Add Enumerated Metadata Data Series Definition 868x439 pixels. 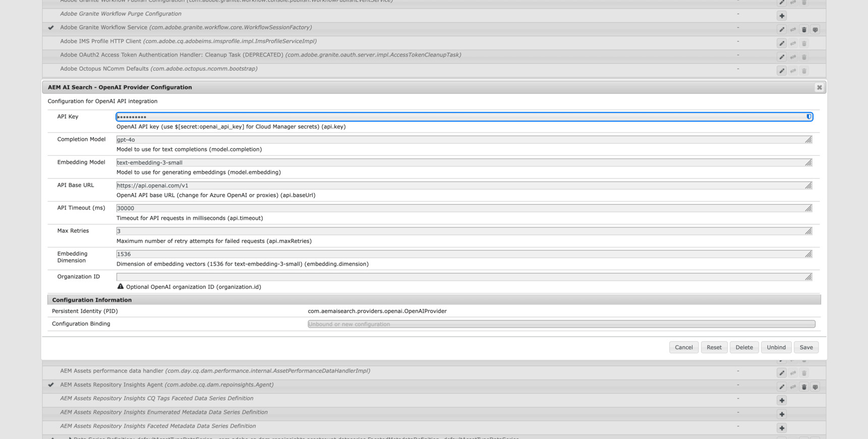click(x=782, y=414)
